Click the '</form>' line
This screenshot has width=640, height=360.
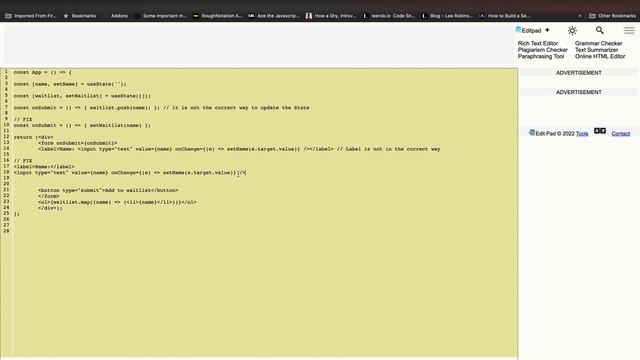coord(49,196)
